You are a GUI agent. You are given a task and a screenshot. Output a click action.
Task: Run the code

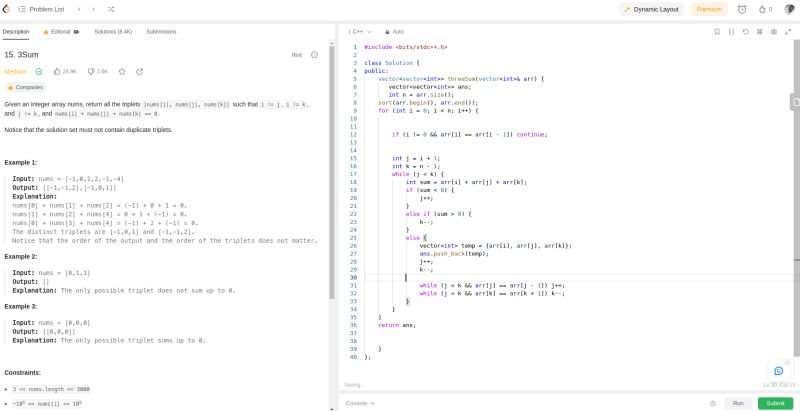[738, 403]
